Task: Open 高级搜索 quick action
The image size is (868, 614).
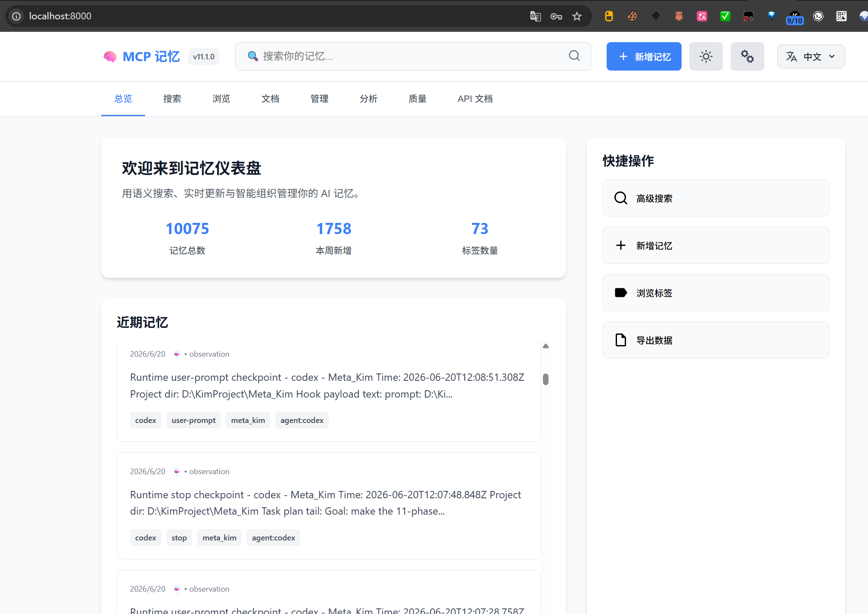Action: 716,198
